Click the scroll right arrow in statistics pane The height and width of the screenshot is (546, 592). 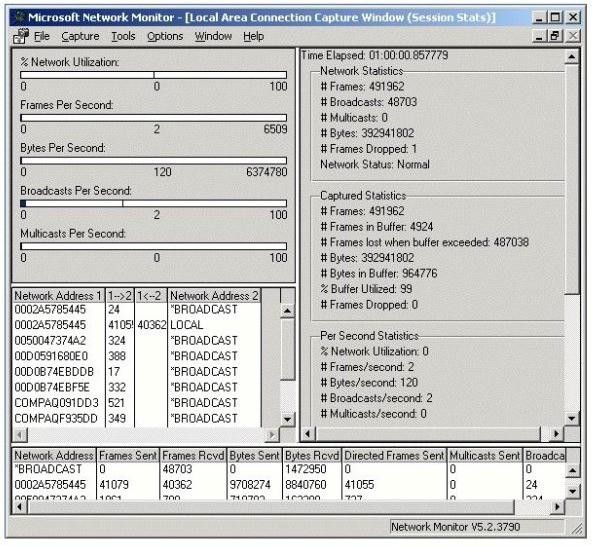click(556, 434)
